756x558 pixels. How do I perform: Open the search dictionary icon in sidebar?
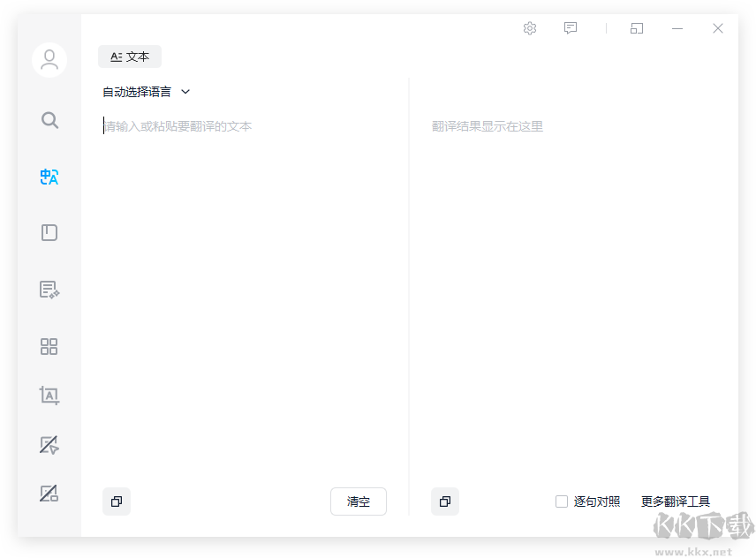(x=49, y=120)
